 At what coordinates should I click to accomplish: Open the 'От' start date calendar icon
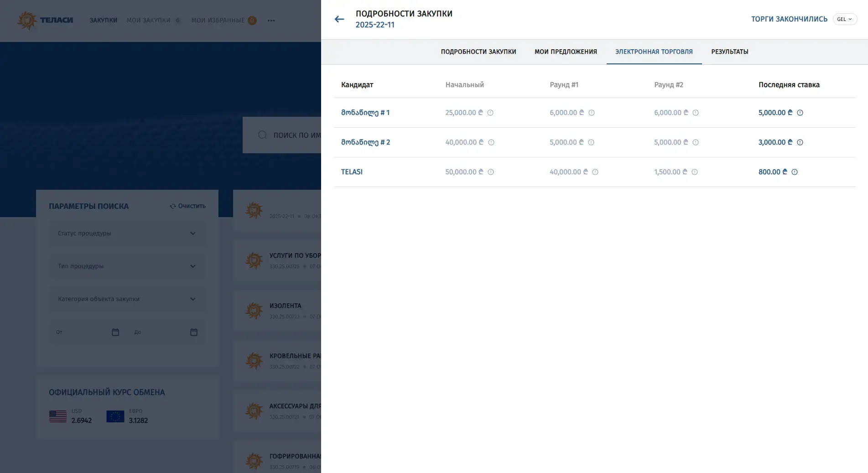coord(115,332)
